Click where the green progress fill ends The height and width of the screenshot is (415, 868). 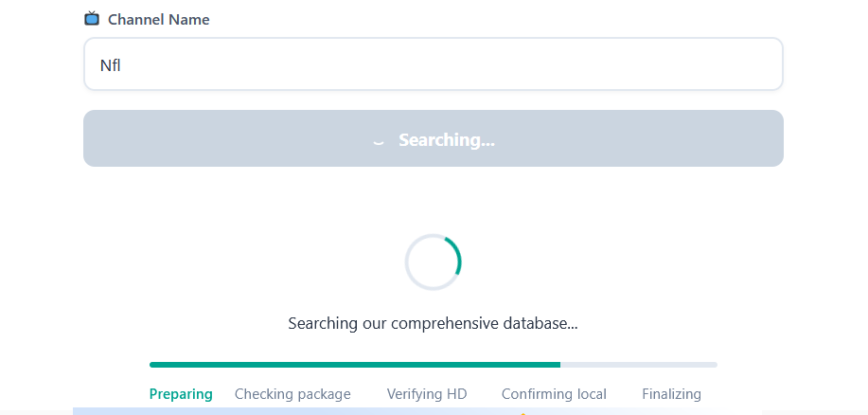coord(559,364)
